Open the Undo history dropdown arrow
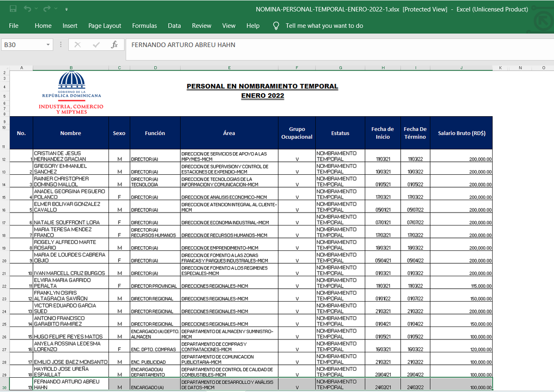 (x=36, y=9)
